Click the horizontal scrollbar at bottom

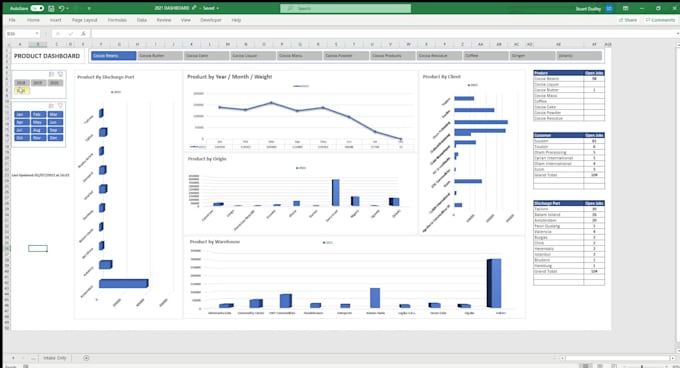[x=618, y=358]
